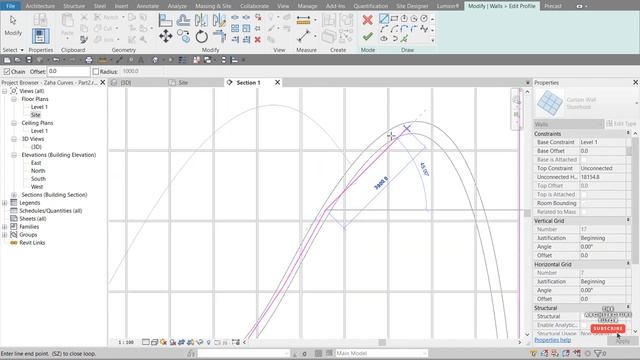640x360 pixels.
Task: Click the Apply button in Properties
Action: pos(622,341)
